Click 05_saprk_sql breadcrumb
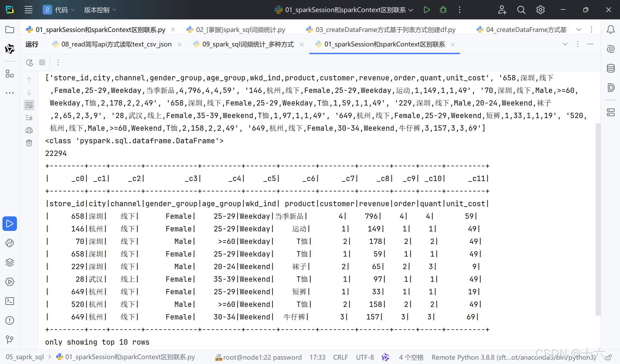 click(x=25, y=357)
